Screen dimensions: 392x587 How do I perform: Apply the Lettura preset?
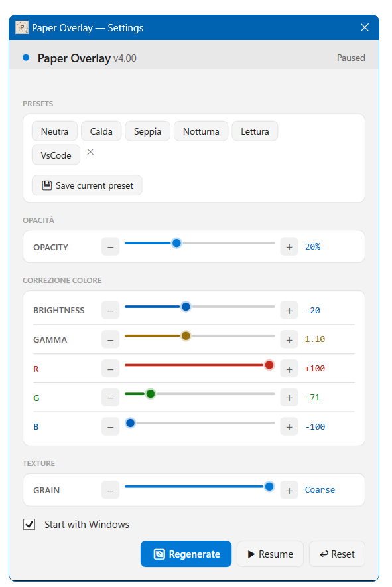(255, 131)
